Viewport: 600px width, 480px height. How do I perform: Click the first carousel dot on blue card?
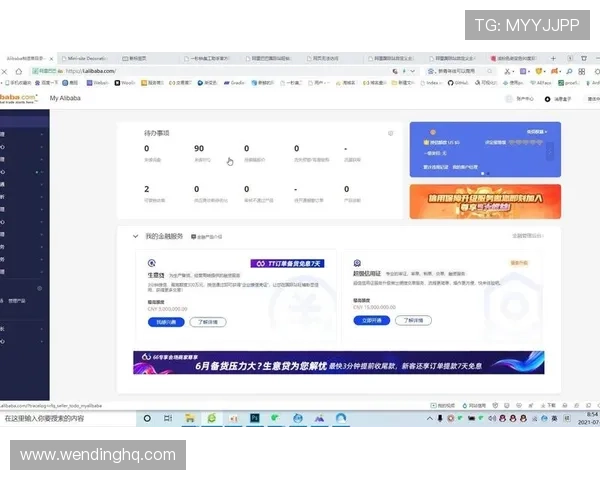[483, 173]
